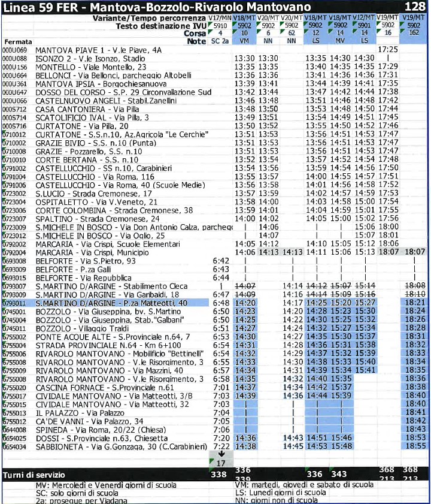431x504 pixels.
Task: Click shift number 338 in Turni row
Action: pyautogui.click(x=221, y=475)
